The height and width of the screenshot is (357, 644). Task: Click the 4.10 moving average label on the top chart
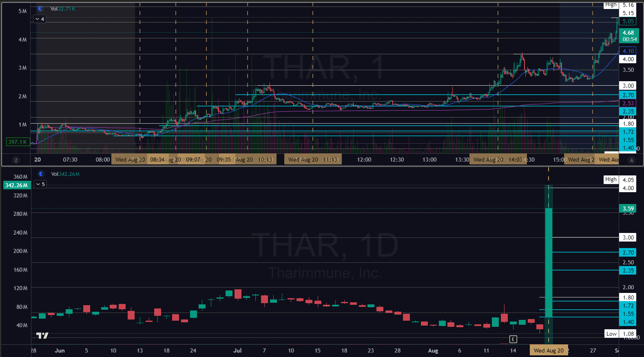coord(628,51)
